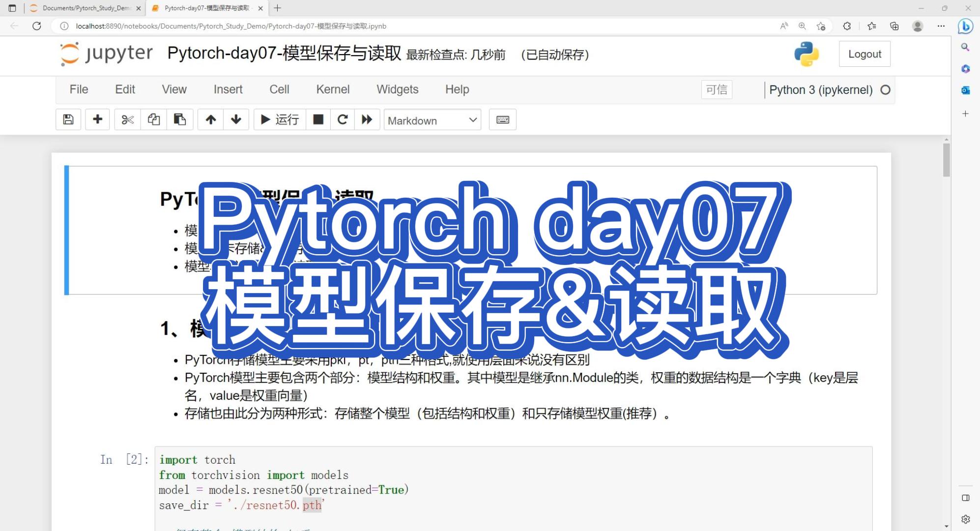Move selected cell up arrow
Viewport: 980px width, 531px height.
pyautogui.click(x=211, y=119)
